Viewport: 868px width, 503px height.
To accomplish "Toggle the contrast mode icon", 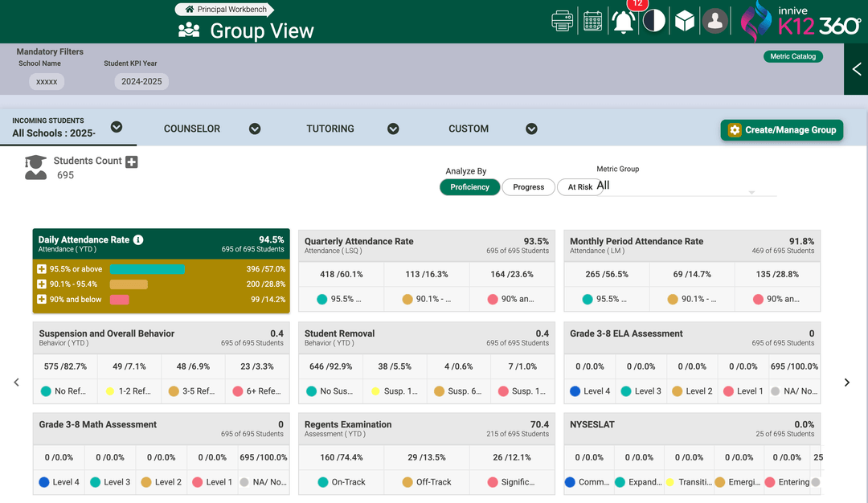I will tap(654, 21).
